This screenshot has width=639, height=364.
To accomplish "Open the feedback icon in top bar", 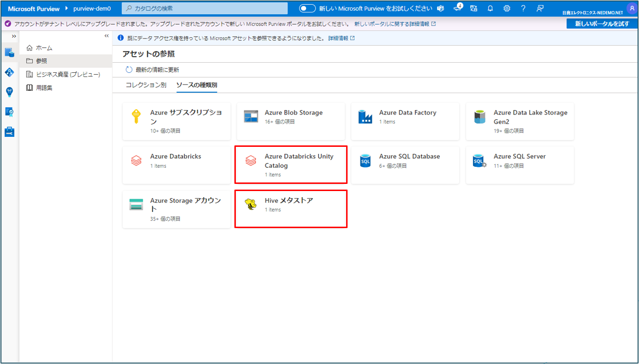I will pos(540,9).
